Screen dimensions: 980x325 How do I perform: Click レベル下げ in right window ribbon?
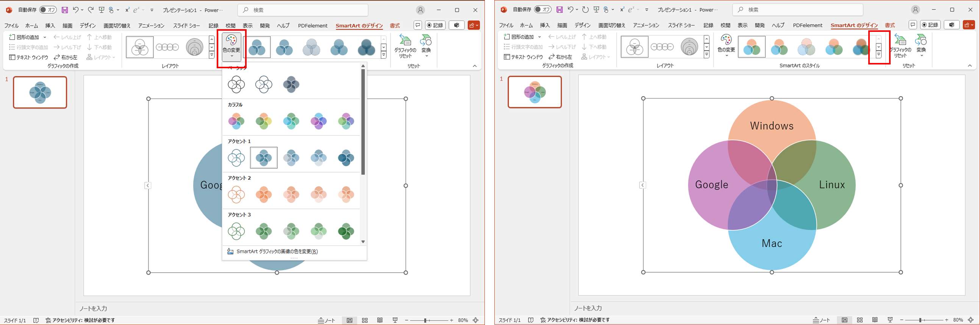[x=562, y=47]
